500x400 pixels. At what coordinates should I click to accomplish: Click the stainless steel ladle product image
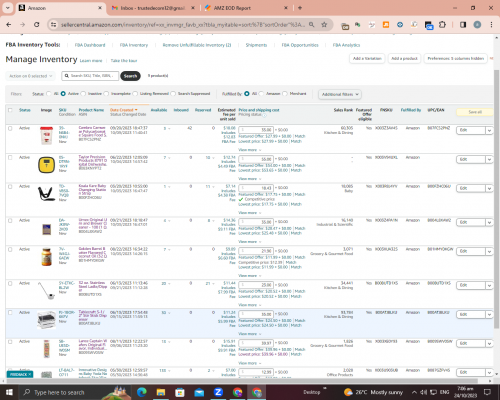coord(46,290)
